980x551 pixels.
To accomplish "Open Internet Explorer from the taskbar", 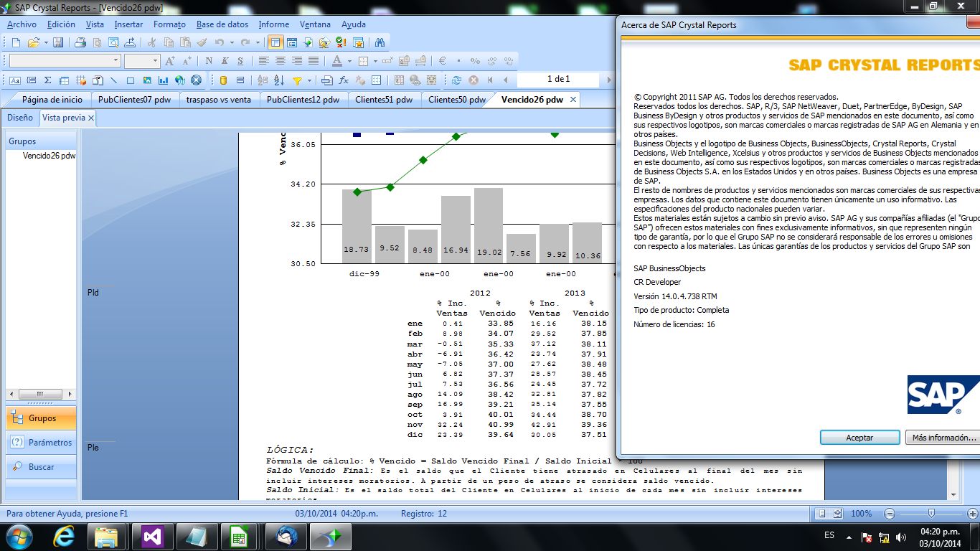I will (65, 536).
